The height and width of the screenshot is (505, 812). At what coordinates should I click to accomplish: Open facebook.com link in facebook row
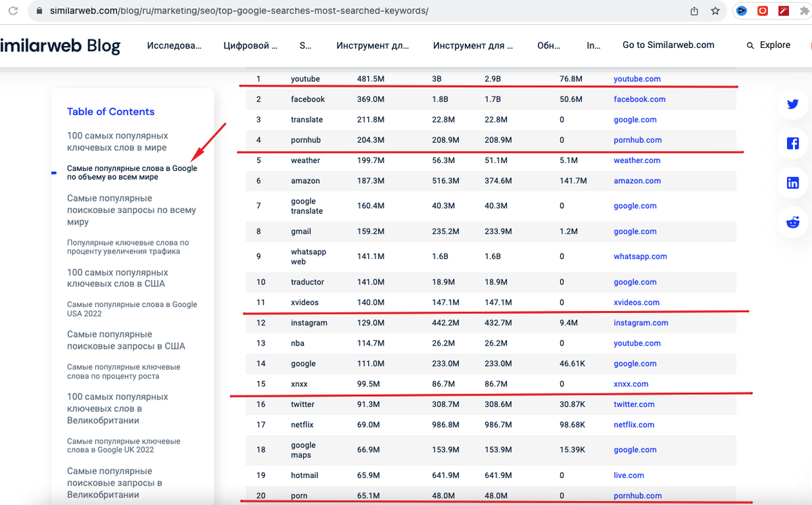pyautogui.click(x=639, y=99)
